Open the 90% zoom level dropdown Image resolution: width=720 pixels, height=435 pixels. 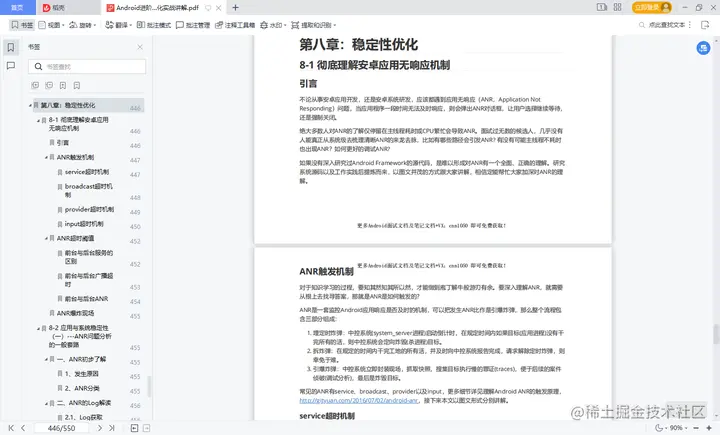pos(678,428)
